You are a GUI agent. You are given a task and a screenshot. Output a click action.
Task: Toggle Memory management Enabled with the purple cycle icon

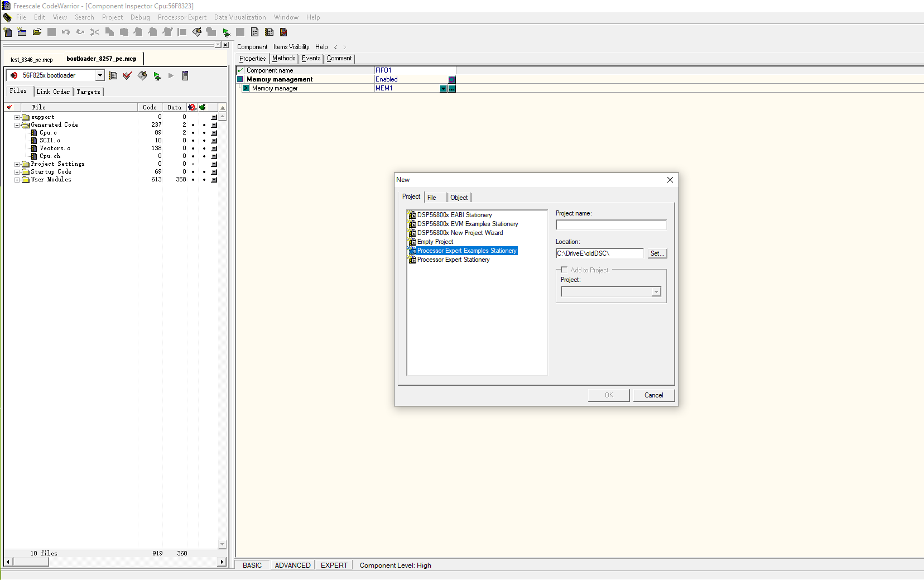coord(451,79)
